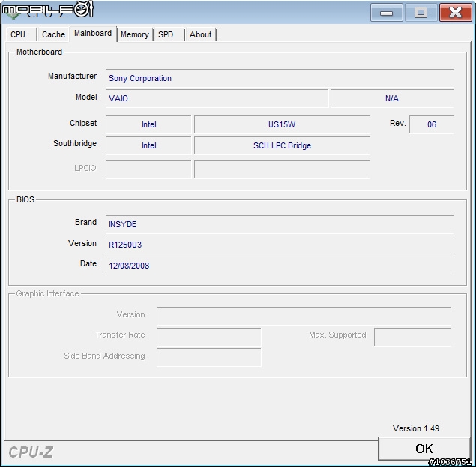Screen dimensions: 476x468
Task: Click the Sony Corporation manufacturer field
Action: [280, 78]
